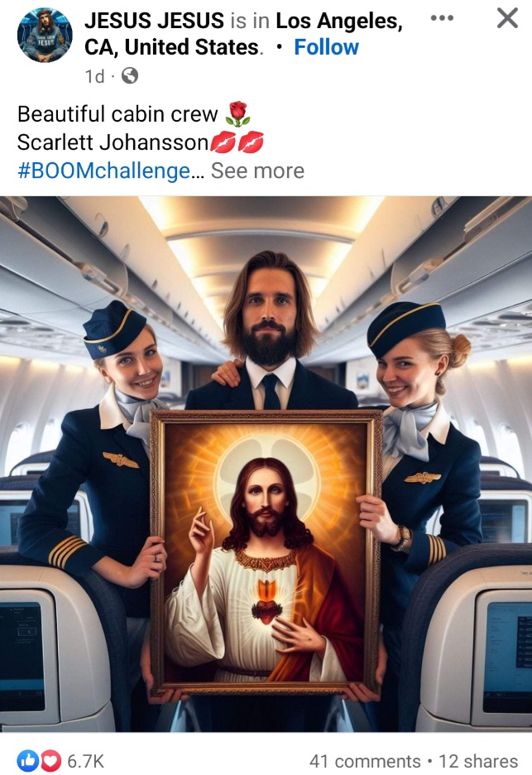Image resolution: width=532 pixels, height=775 pixels.
Task: Open the JESUS JESUS page name link
Action: tap(154, 21)
